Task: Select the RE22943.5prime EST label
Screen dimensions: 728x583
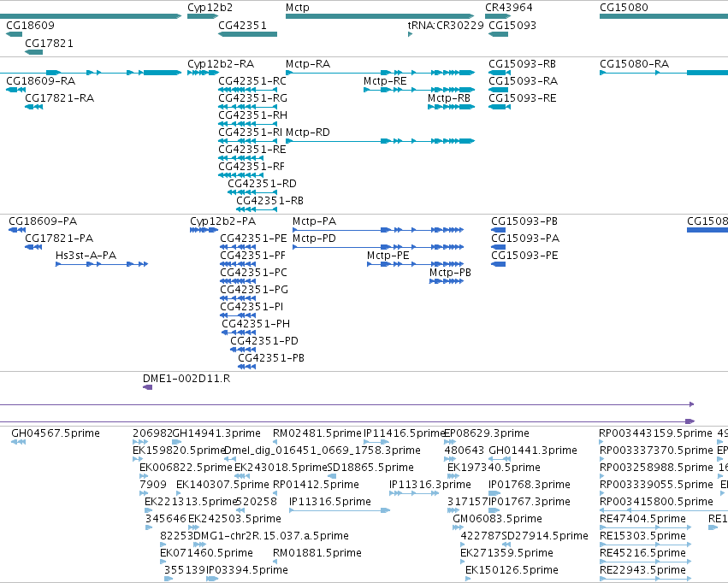Action: coord(643,570)
